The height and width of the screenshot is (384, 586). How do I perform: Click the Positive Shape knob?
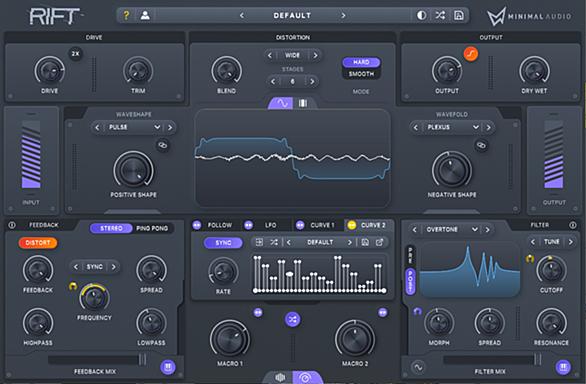133,170
